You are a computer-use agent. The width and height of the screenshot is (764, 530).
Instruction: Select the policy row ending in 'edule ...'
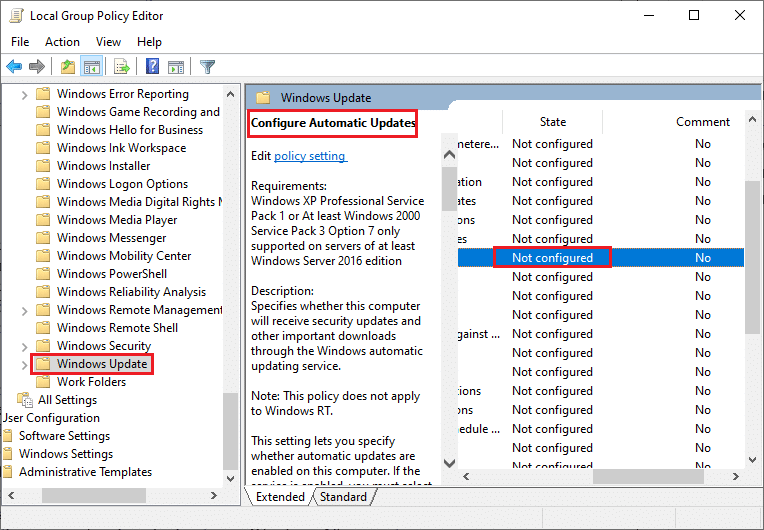tap(600, 429)
